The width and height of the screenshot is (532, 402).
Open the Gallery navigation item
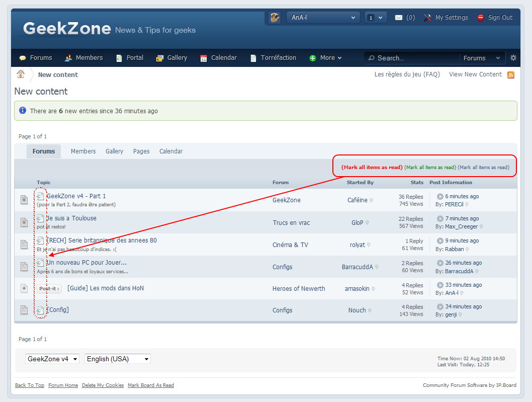point(171,58)
